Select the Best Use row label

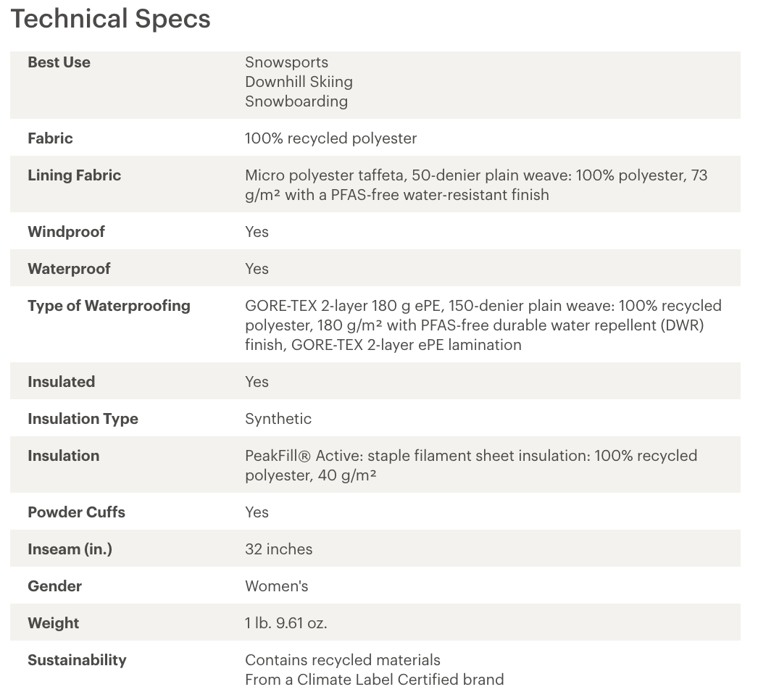tap(59, 62)
